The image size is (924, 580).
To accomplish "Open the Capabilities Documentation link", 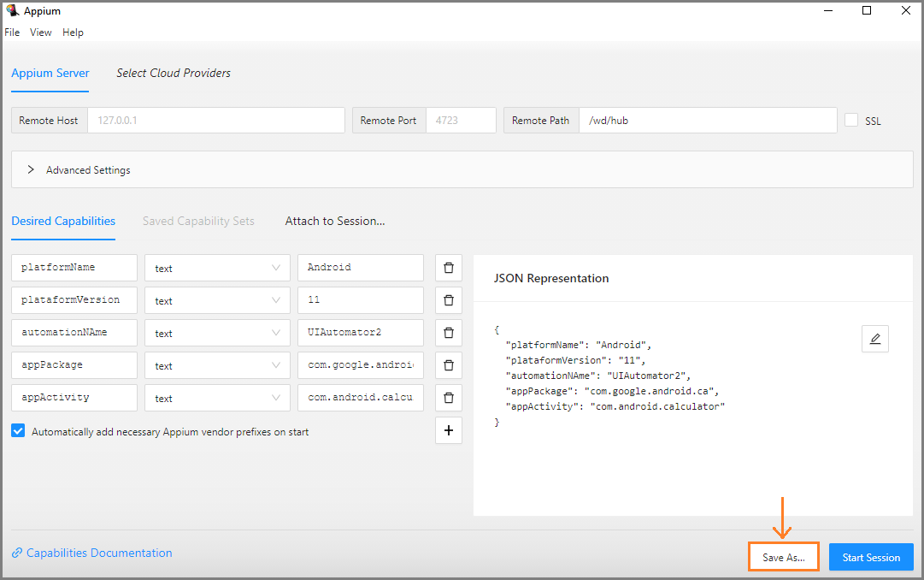I will 98,553.
